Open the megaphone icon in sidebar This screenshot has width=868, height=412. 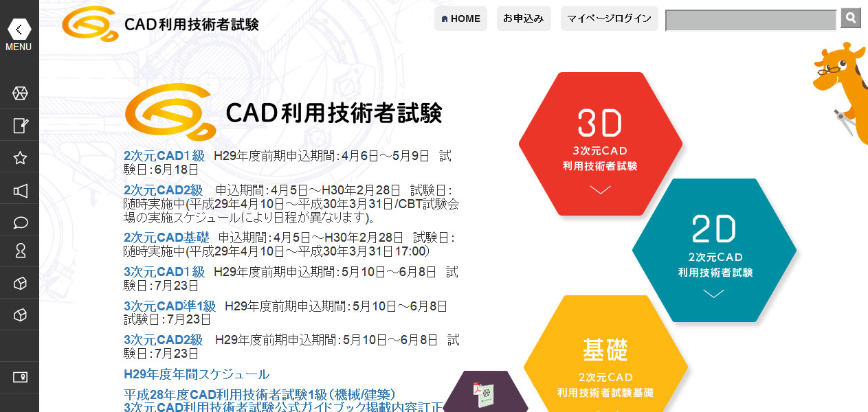coord(20,190)
